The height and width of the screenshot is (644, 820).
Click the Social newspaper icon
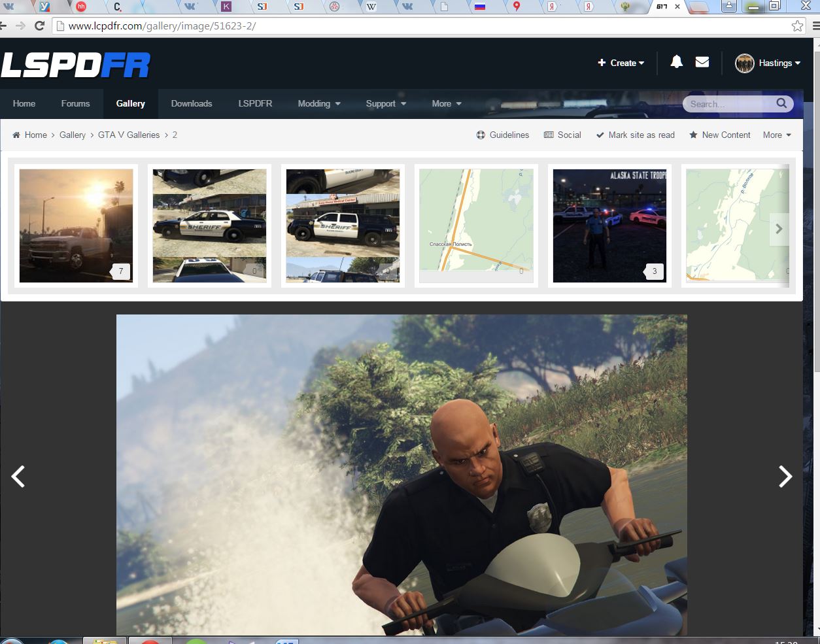click(x=549, y=135)
